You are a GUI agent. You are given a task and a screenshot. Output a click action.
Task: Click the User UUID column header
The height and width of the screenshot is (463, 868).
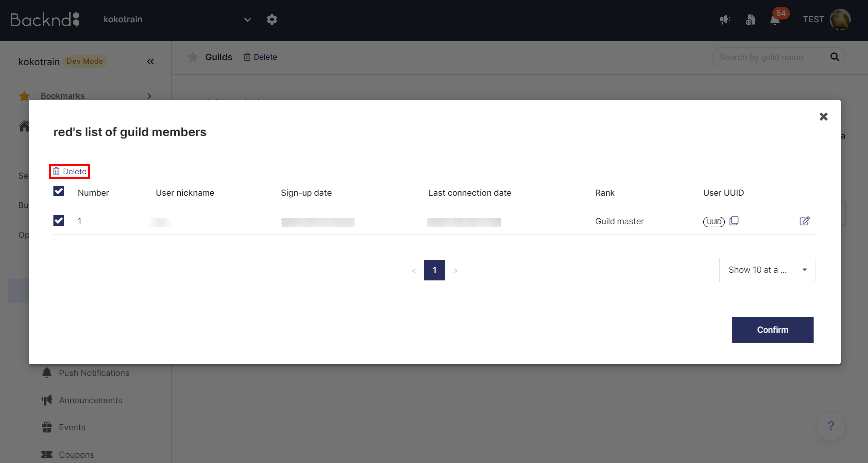pos(723,193)
